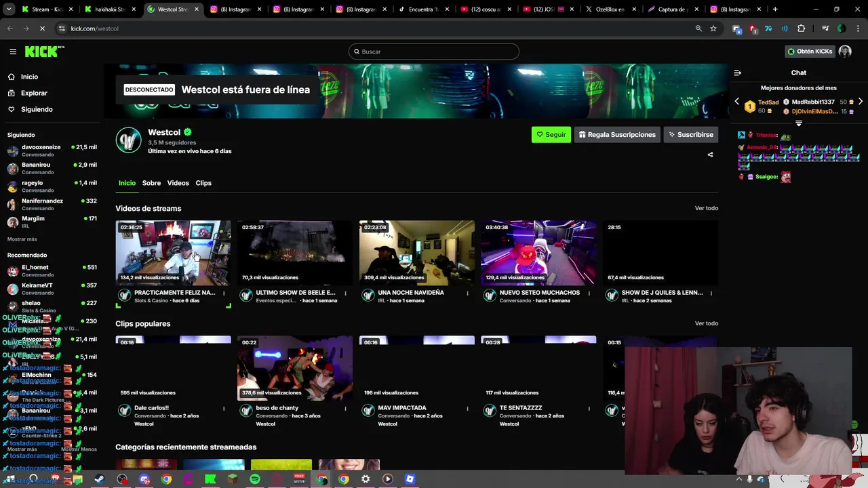Open options menu for PRACTICAMENTE FELIZ video
Image resolution: width=868 pixels, height=488 pixels.
(224, 293)
